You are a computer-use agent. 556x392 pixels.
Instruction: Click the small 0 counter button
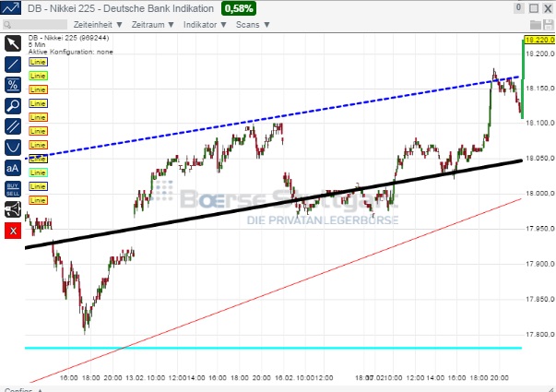coord(518,7)
